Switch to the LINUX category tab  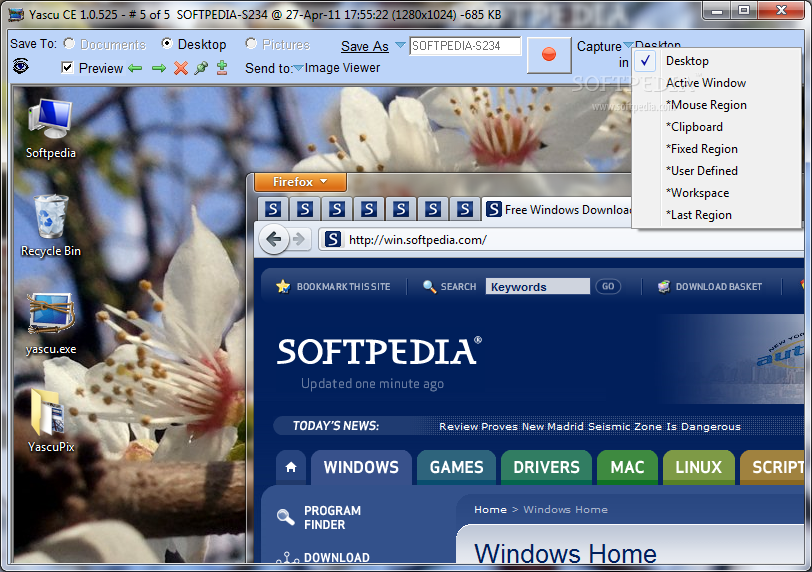698,467
